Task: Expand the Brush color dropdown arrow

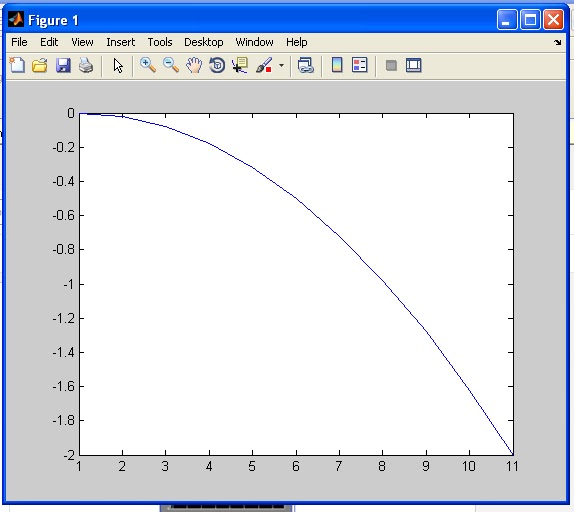Action: pyautogui.click(x=281, y=66)
